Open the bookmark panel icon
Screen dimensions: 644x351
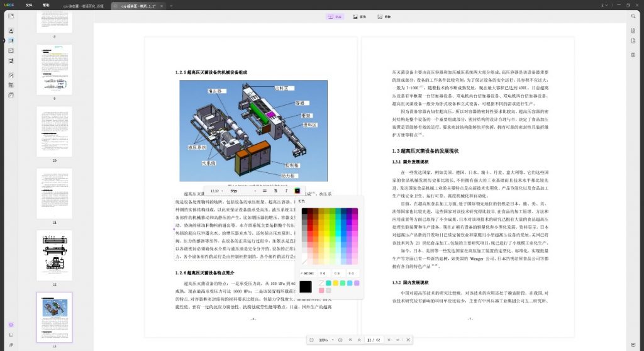click(x=11, y=335)
